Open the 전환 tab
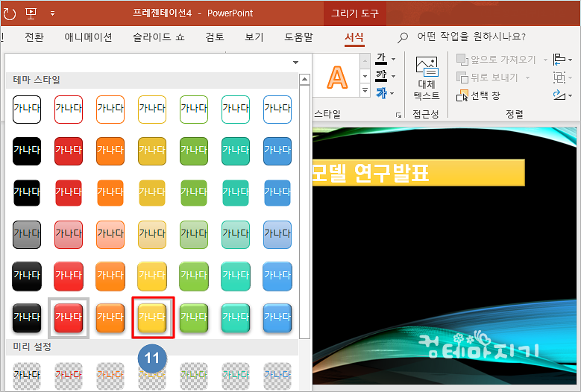 34,37
